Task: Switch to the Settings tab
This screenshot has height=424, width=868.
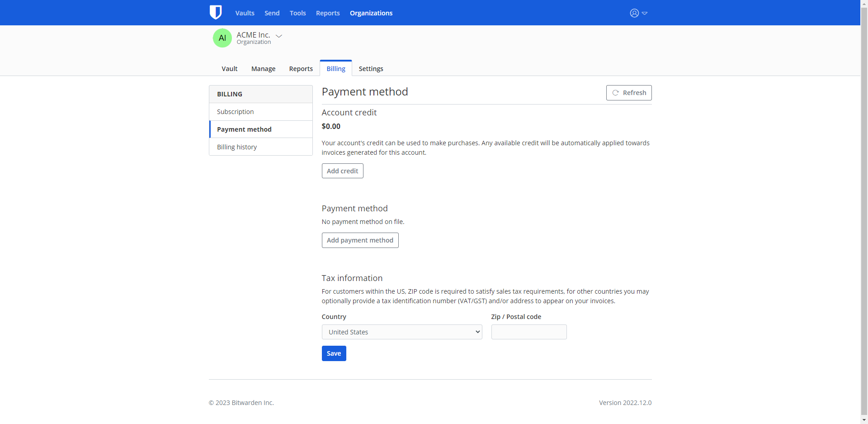Action: click(x=371, y=69)
